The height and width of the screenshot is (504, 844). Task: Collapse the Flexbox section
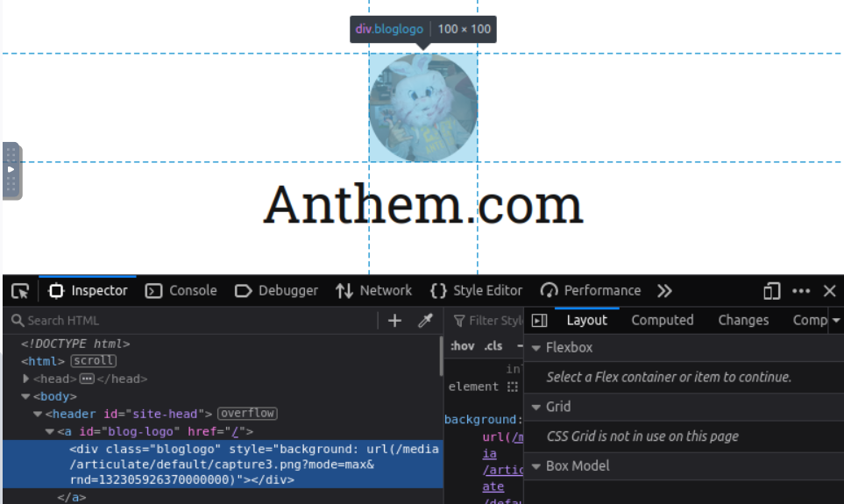point(536,348)
